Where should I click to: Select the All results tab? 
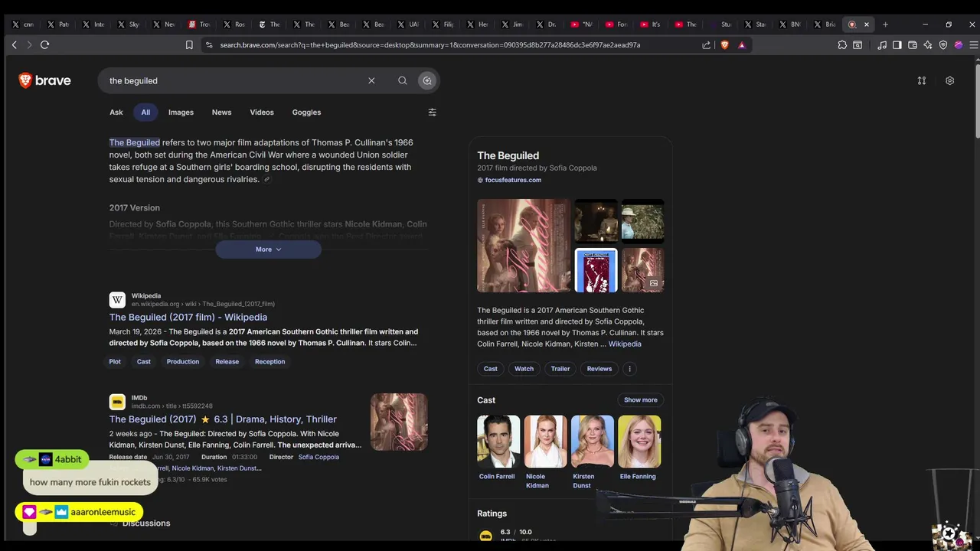pyautogui.click(x=145, y=112)
